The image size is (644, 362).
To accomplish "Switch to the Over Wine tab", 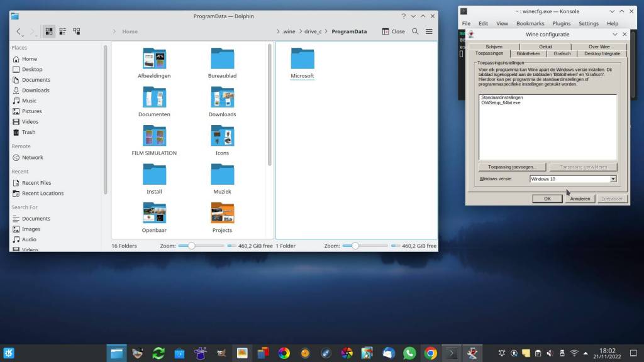I will (599, 47).
